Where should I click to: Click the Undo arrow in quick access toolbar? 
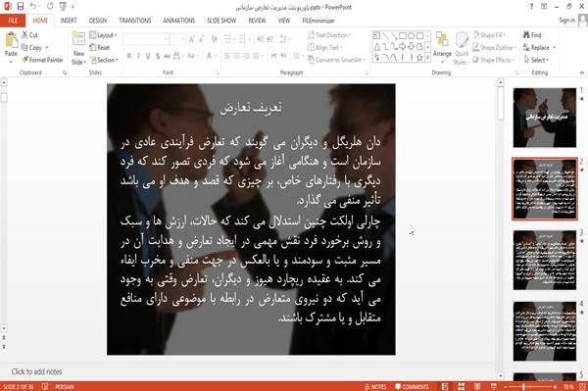33,6
